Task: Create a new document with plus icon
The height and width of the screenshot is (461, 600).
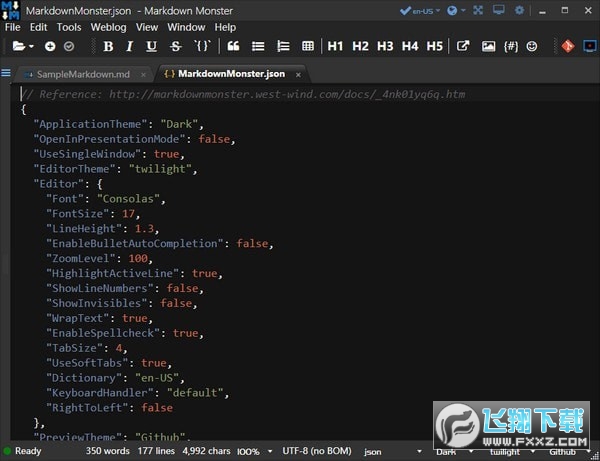Action: coord(50,46)
